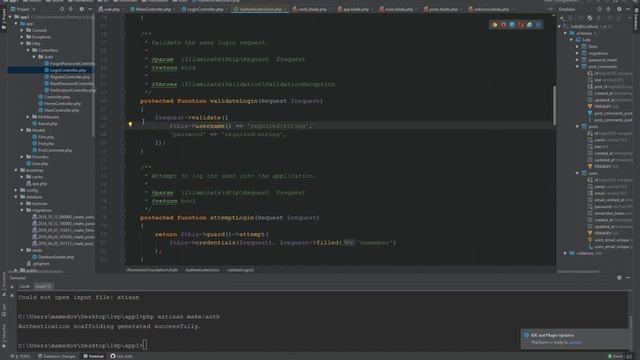The width and height of the screenshot is (640, 360).
Task: Select RegisterController.php in project tree
Action: pos(69,77)
